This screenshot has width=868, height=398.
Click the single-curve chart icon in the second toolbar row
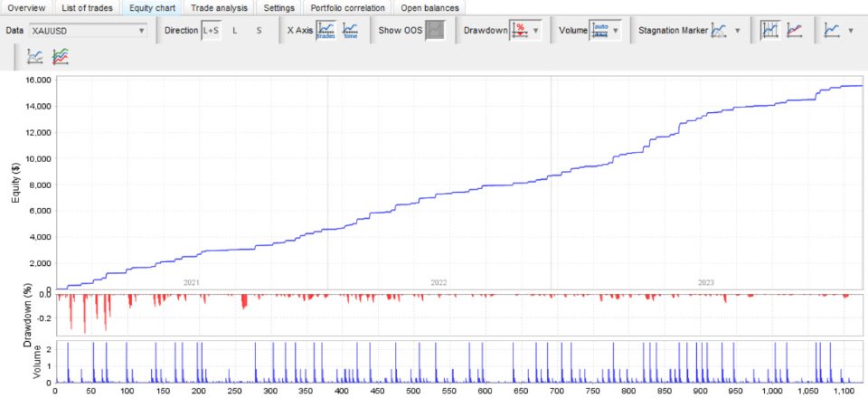pos(35,56)
